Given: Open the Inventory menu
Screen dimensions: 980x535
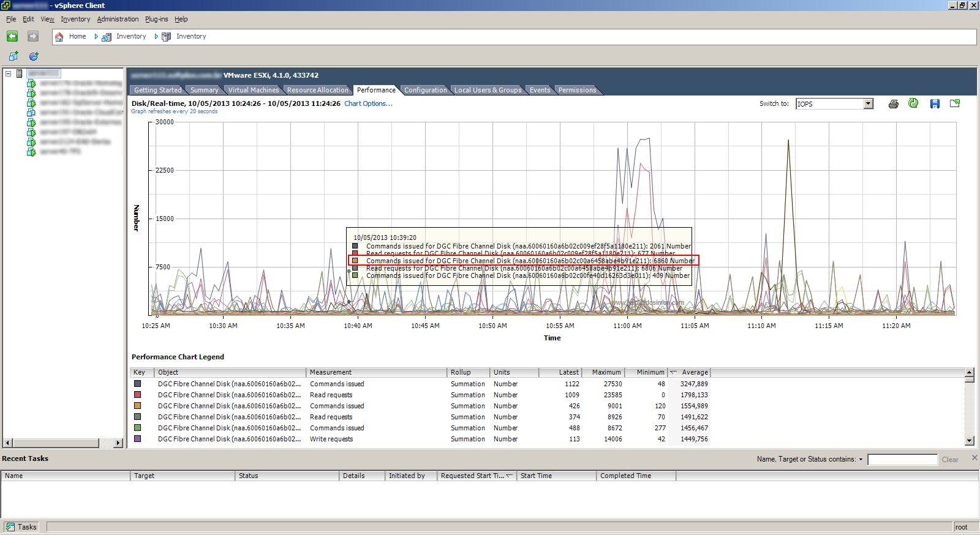Looking at the screenshot, I should 75,19.
